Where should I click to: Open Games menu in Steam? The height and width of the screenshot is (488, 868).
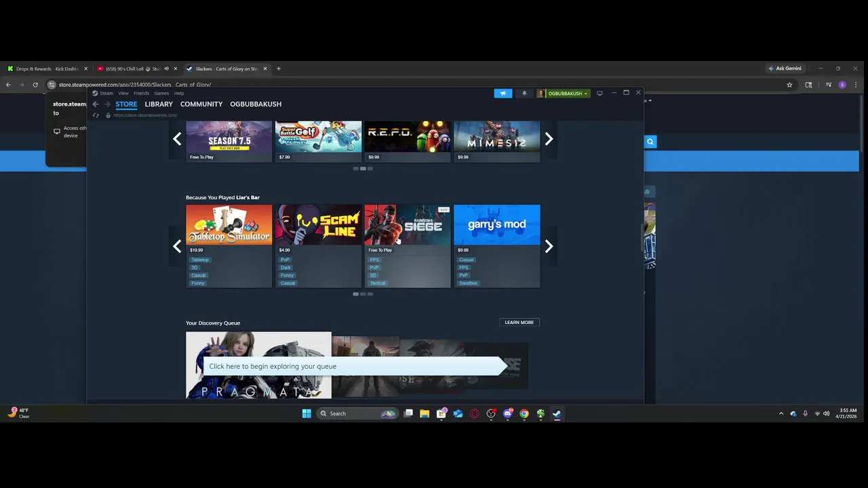coord(161,94)
